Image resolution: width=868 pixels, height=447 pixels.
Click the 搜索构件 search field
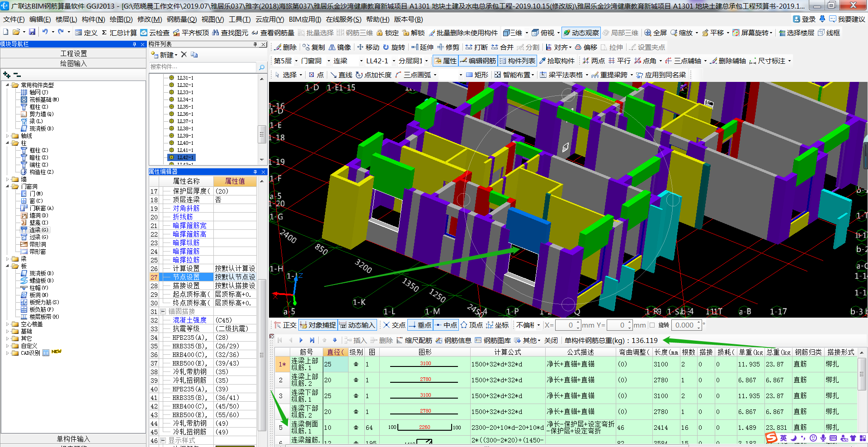[x=203, y=67]
